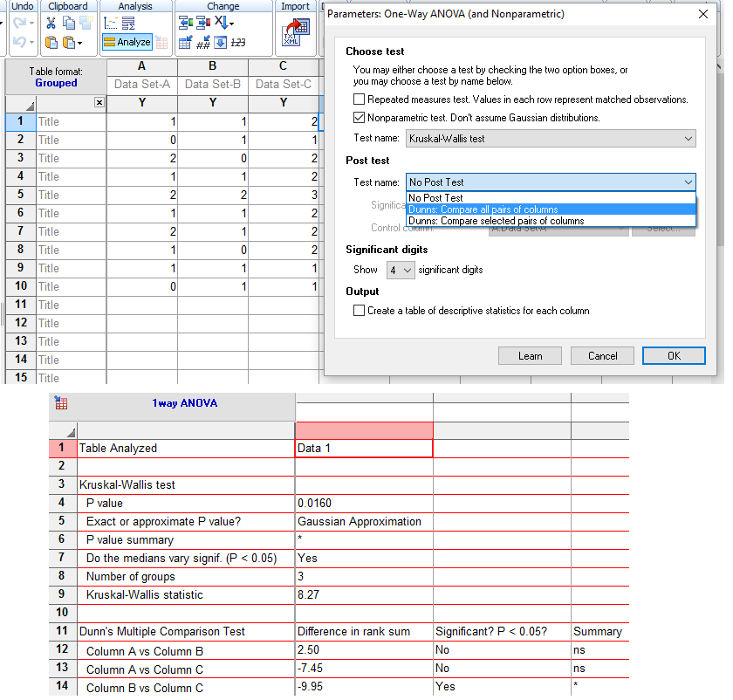Click the Dunn's Multiple Comparison Test row
The height and width of the screenshot is (700, 733).
click(x=186, y=632)
